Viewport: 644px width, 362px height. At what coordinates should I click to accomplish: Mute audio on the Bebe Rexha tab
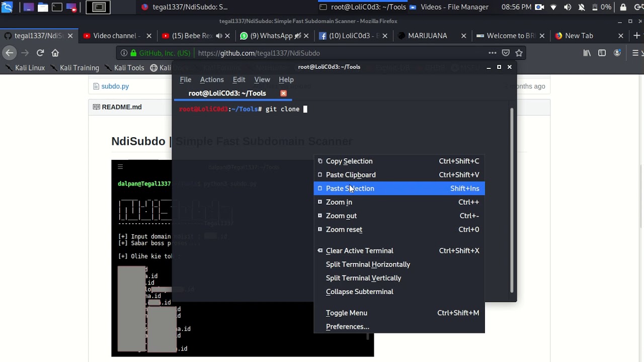tap(219, 36)
